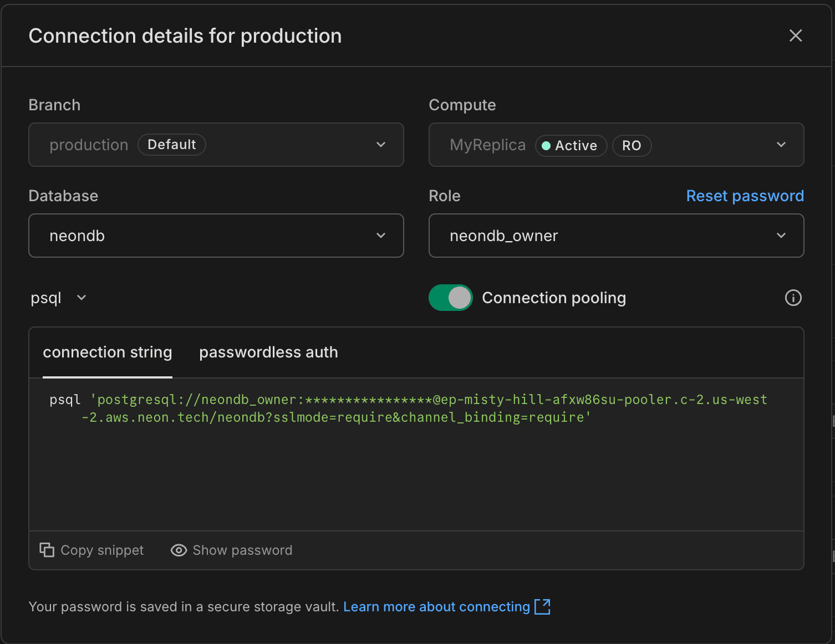Open the Branch dropdown
Screen dimensions: 835x644
[x=381, y=145]
